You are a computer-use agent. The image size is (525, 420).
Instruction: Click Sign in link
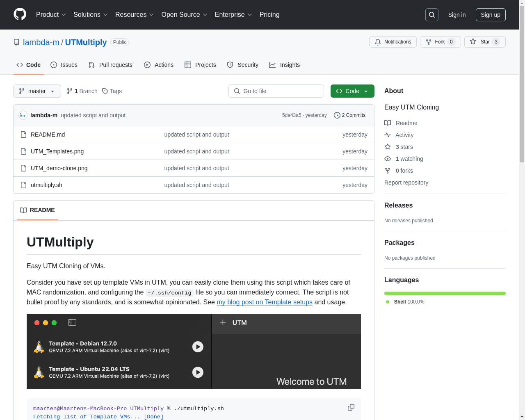coord(457,15)
